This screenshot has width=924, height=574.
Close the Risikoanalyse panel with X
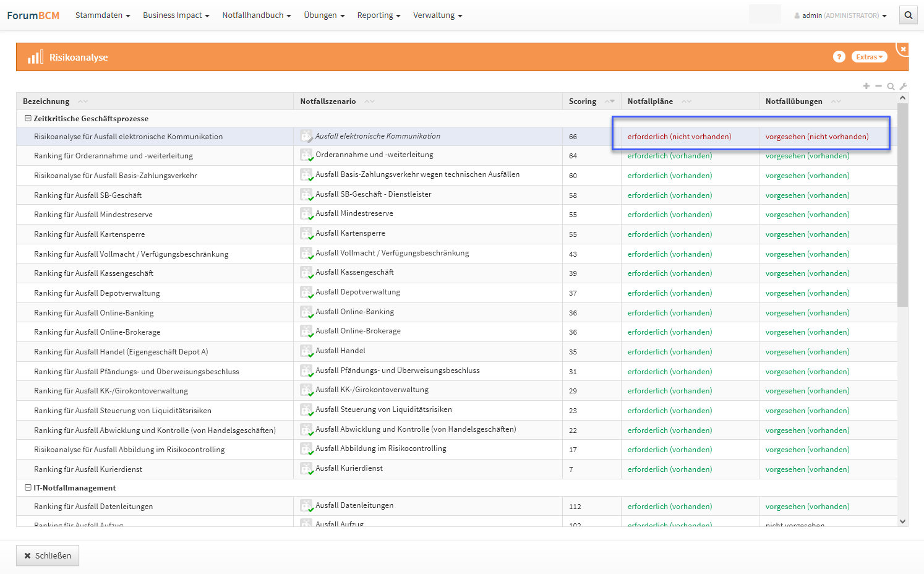903,49
